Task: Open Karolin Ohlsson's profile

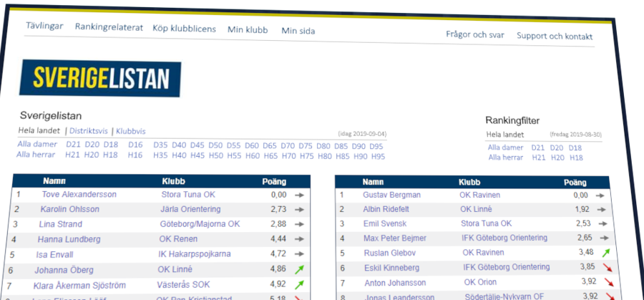Action: pos(70,209)
